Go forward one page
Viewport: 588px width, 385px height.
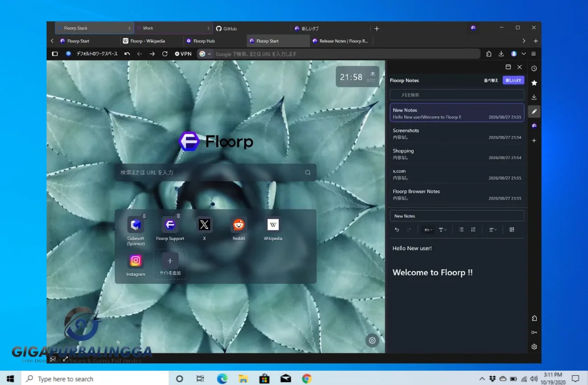(x=152, y=54)
